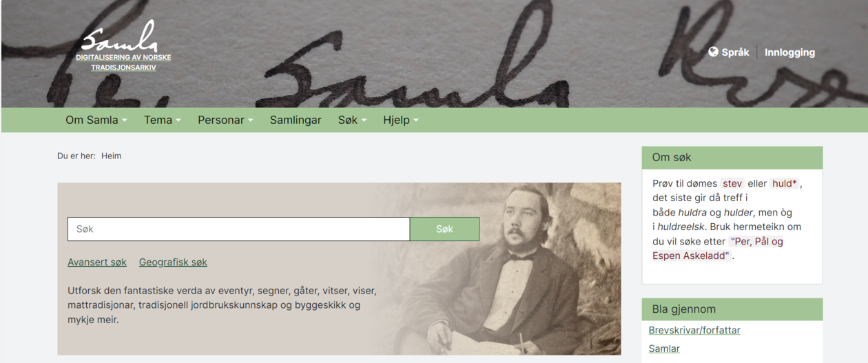Select the globe icon beside Språk
Viewport: 868px width, 363px height.
713,52
